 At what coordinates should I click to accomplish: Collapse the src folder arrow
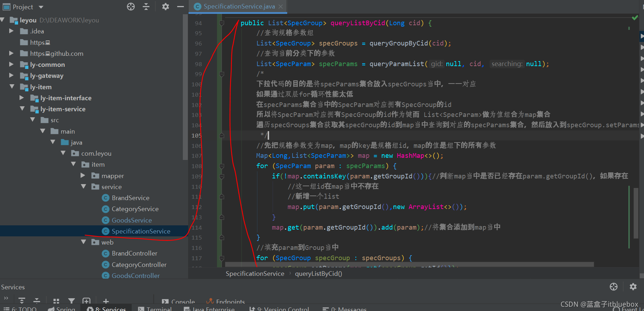click(33, 120)
